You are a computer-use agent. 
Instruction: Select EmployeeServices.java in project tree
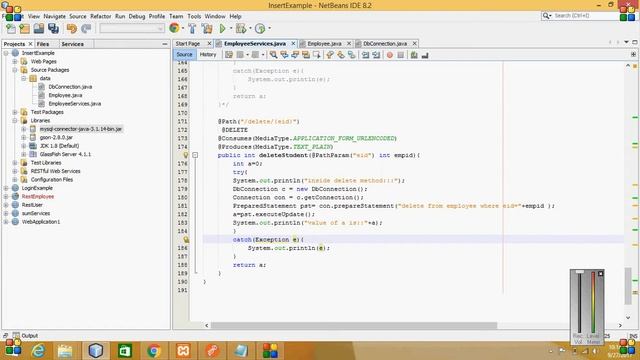(x=75, y=104)
